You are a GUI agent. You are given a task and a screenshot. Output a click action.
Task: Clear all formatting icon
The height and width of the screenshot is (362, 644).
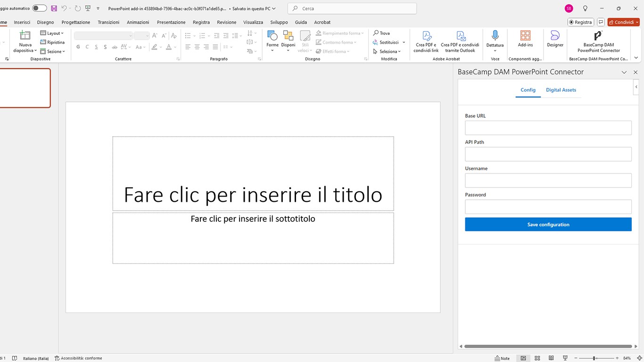(175, 36)
